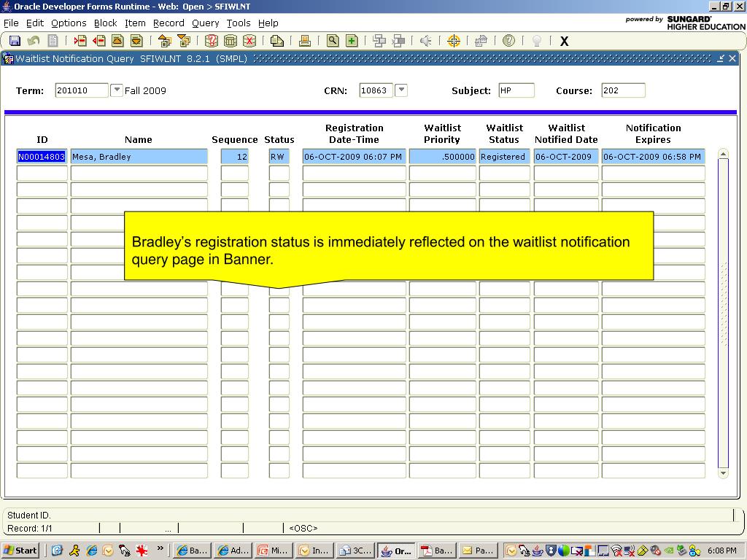
Task: Click the Workflow Release toolbar icon
Action: 398,41
